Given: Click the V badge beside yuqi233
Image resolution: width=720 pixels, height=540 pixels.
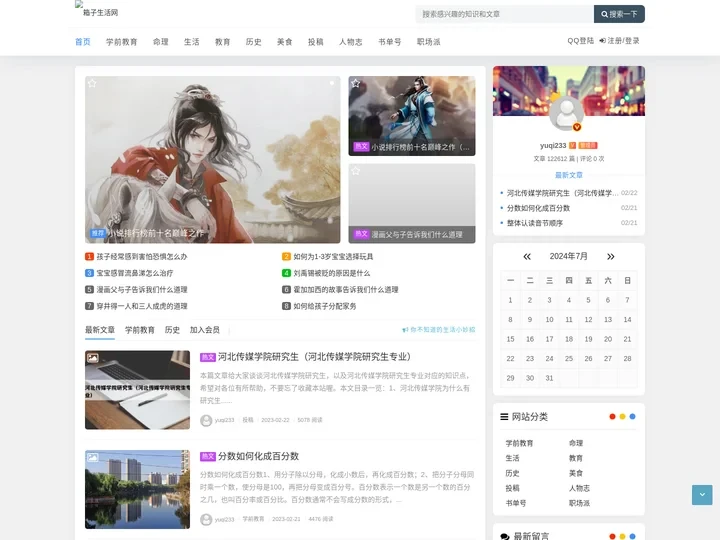Looking at the screenshot, I should click(x=572, y=146).
